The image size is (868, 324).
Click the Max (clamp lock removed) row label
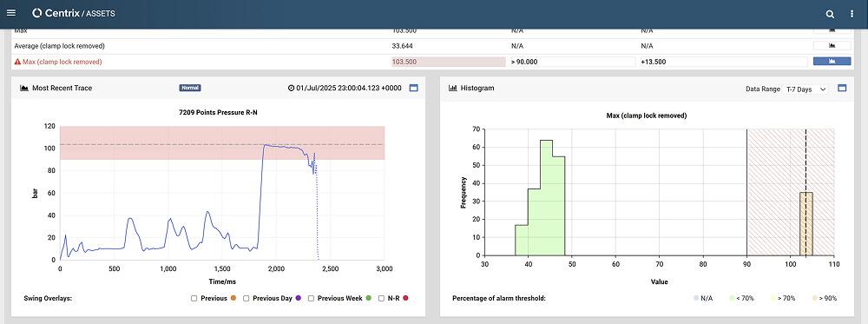tap(62, 62)
